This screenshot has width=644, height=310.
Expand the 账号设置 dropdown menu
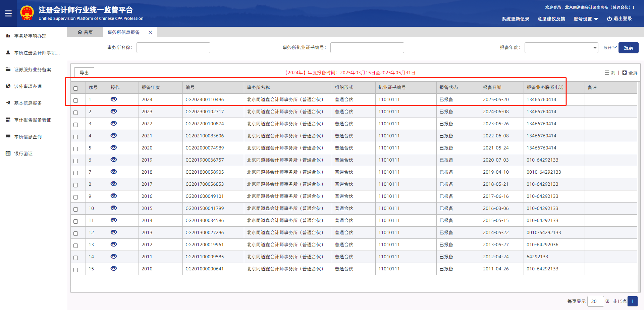[x=586, y=19]
